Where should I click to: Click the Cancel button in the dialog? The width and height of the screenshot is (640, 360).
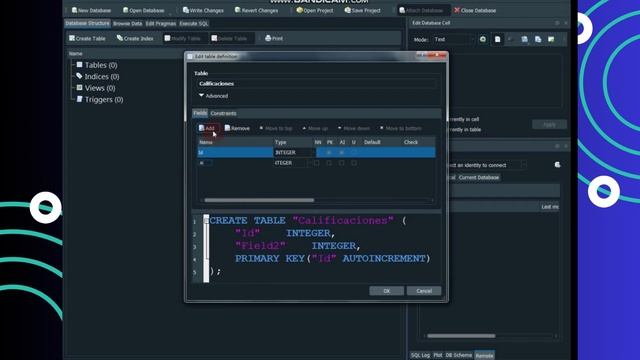pos(424,291)
